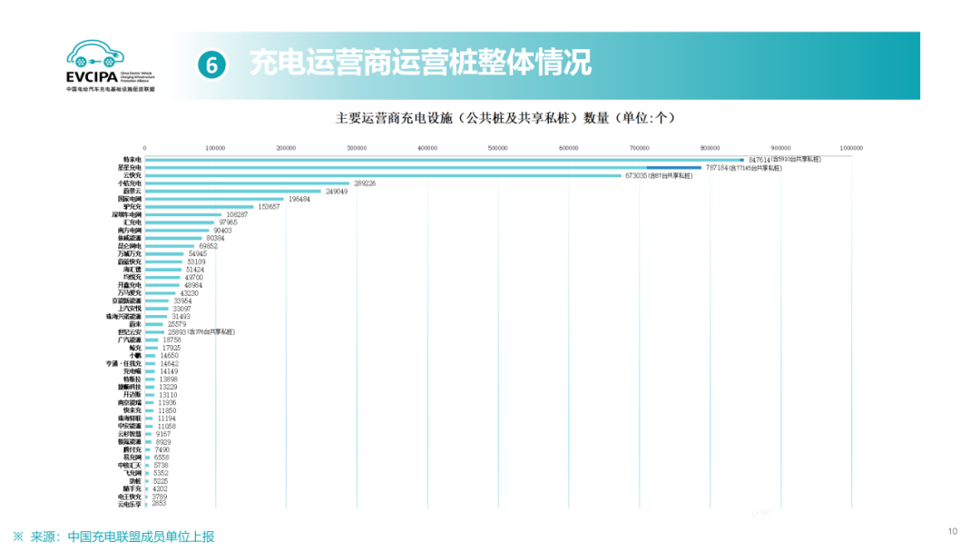The height and width of the screenshot is (552, 980).
Task: Click the data value 196484
Action: tap(299, 199)
